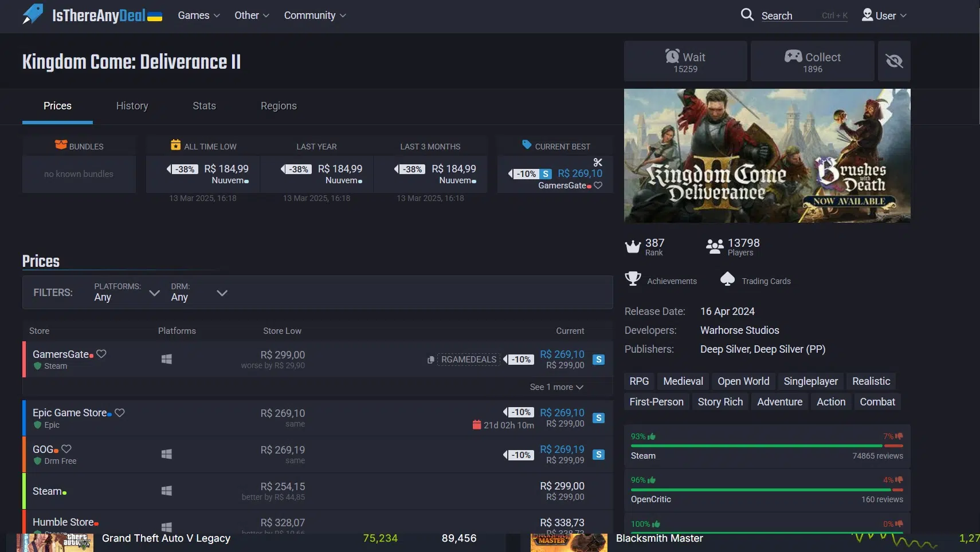Open the GamersGate store link

coord(61,354)
